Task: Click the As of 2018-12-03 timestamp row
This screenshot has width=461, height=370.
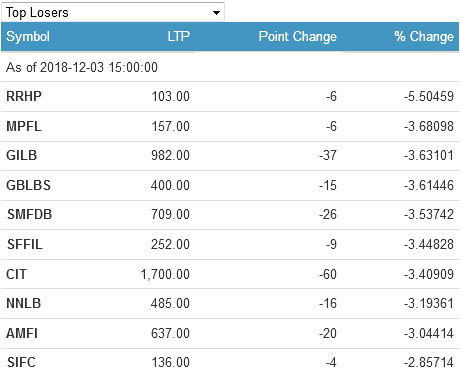Action: [230, 67]
